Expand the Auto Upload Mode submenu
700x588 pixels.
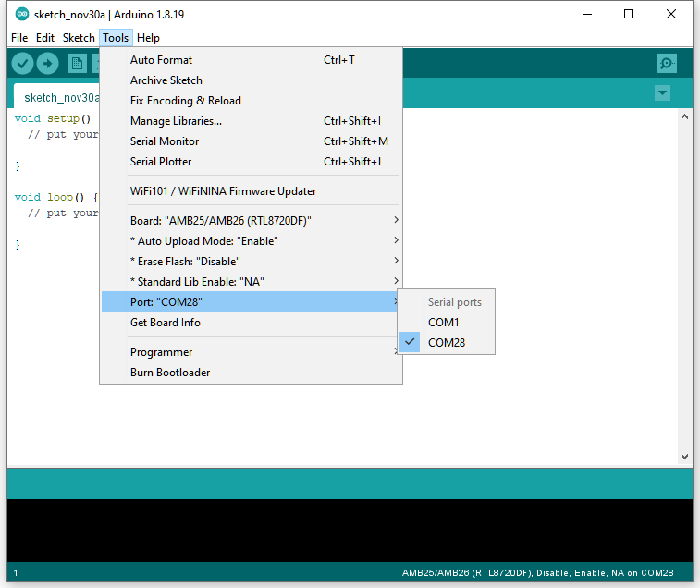tap(252, 241)
